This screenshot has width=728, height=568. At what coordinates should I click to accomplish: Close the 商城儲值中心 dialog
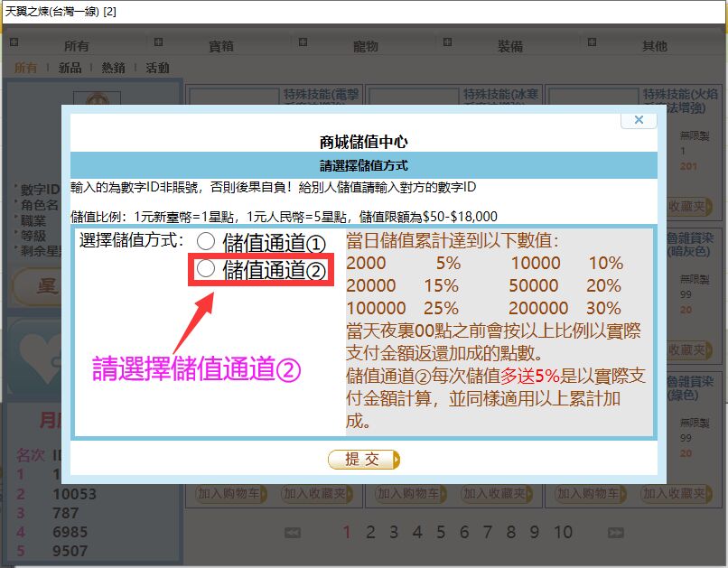click(x=639, y=120)
